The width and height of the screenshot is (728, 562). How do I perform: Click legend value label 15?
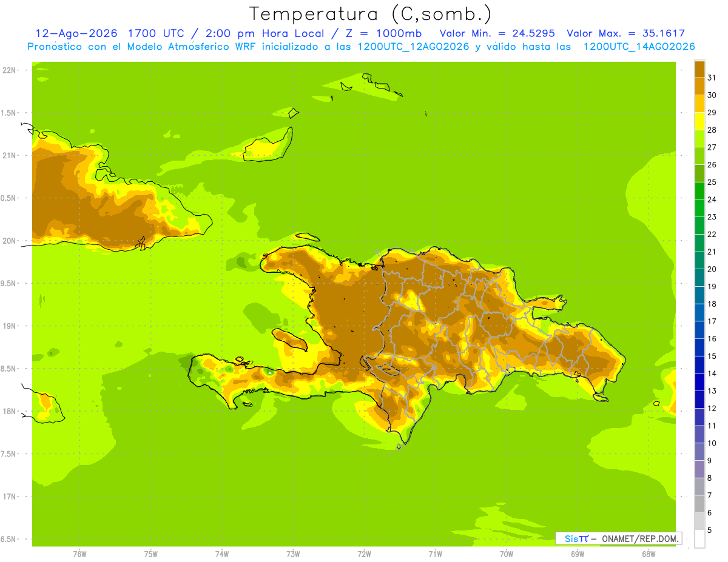click(712, 356)
